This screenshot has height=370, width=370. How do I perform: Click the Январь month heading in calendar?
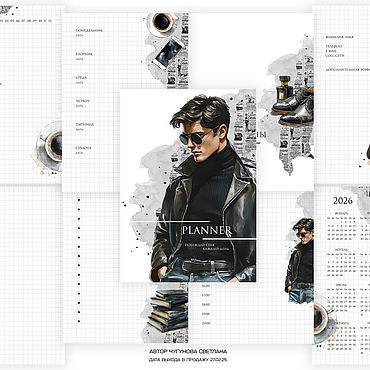click(x=341, y=213)
